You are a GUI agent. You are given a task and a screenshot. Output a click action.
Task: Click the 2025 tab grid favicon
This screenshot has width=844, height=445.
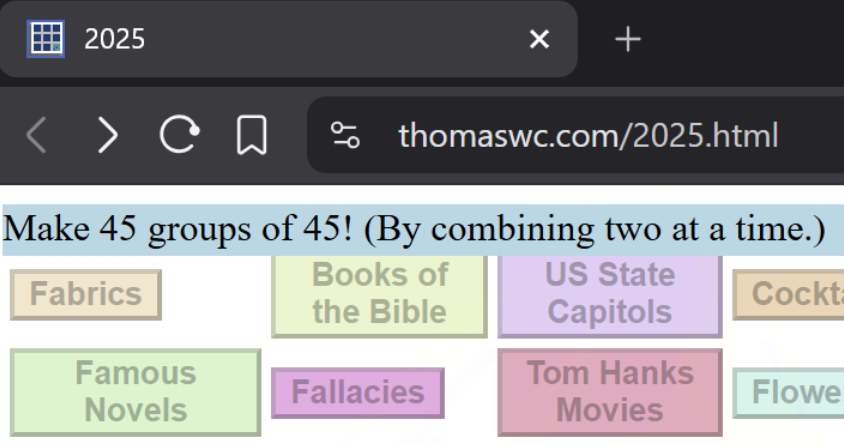[x=46, y=39]
